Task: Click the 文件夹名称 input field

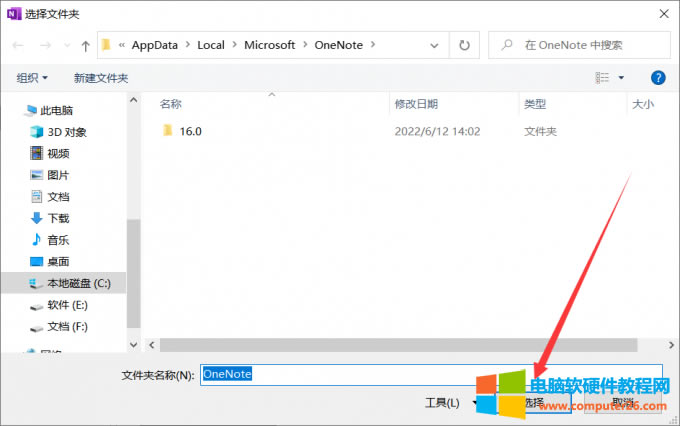Action: (430, 374)
